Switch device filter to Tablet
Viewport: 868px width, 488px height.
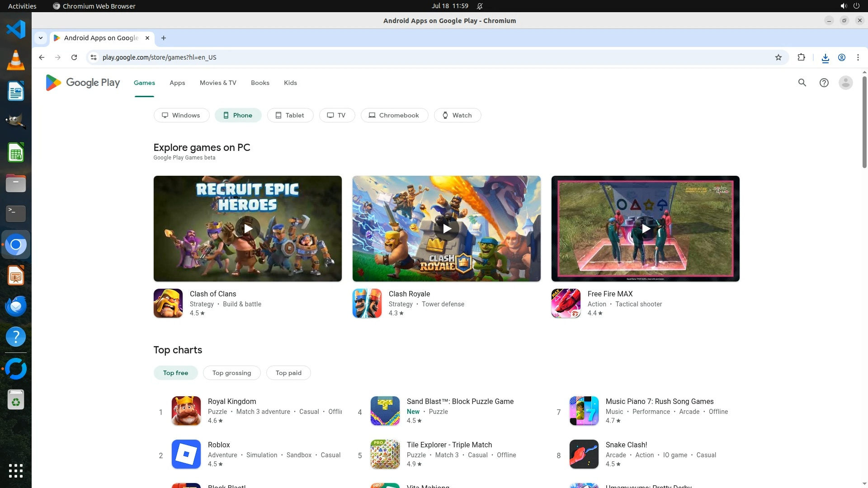point(290,115)
